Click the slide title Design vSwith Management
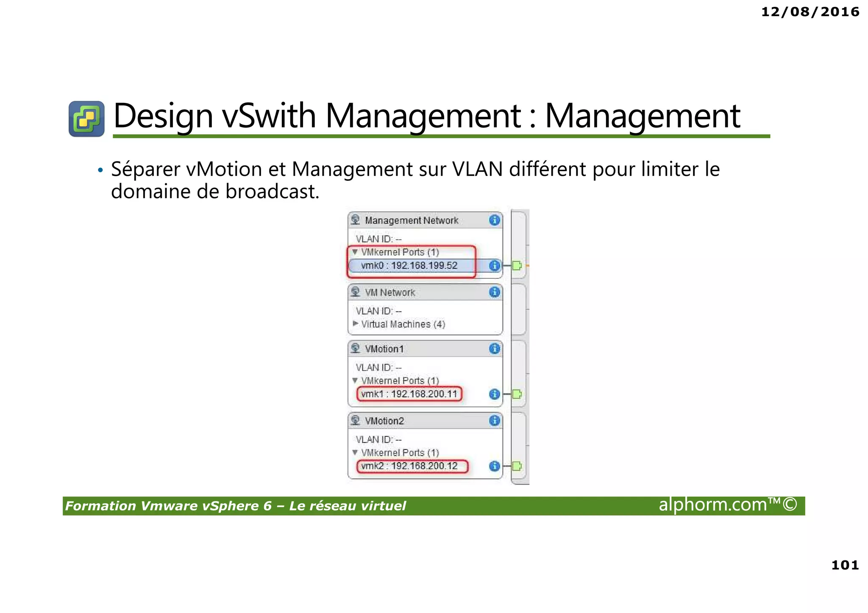This screenshot has width=868, height=613. click(x=427, y=116)
